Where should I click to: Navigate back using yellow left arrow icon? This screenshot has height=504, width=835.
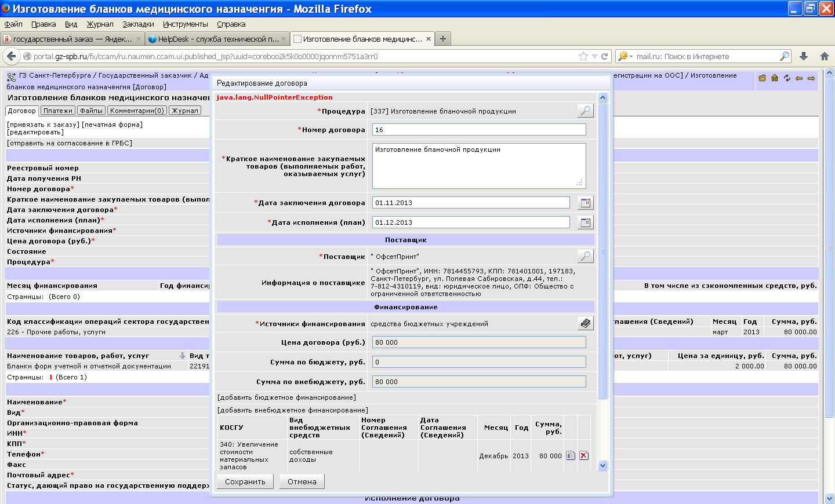tap(799, 78)
